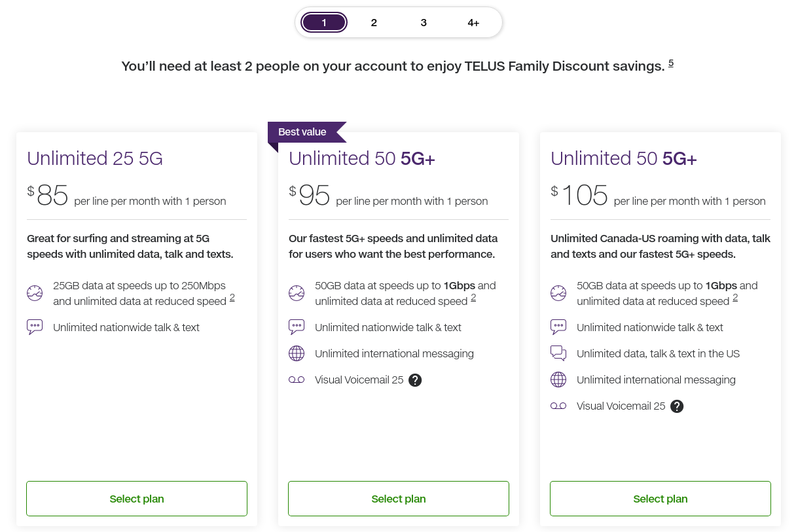Click the Best value ribbon badge
The image size is (796, 532).
(x=303, y=132)
